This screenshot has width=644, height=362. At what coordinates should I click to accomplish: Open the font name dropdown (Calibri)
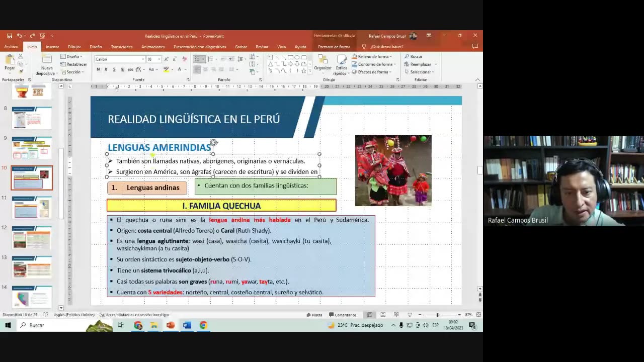point(143,59)
